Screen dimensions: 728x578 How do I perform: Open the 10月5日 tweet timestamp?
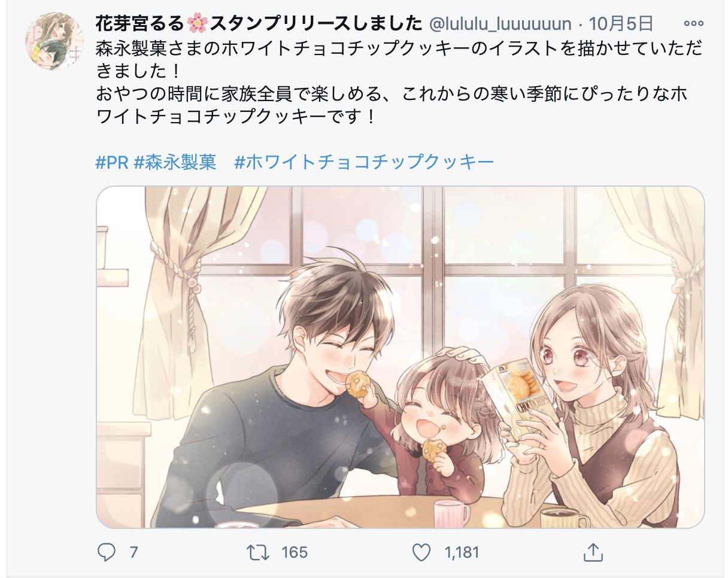(621, 24)
